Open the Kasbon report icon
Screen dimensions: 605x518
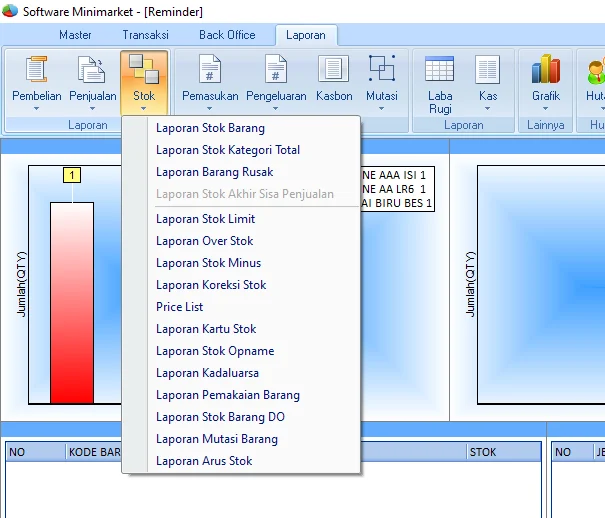tap(333, 69)
